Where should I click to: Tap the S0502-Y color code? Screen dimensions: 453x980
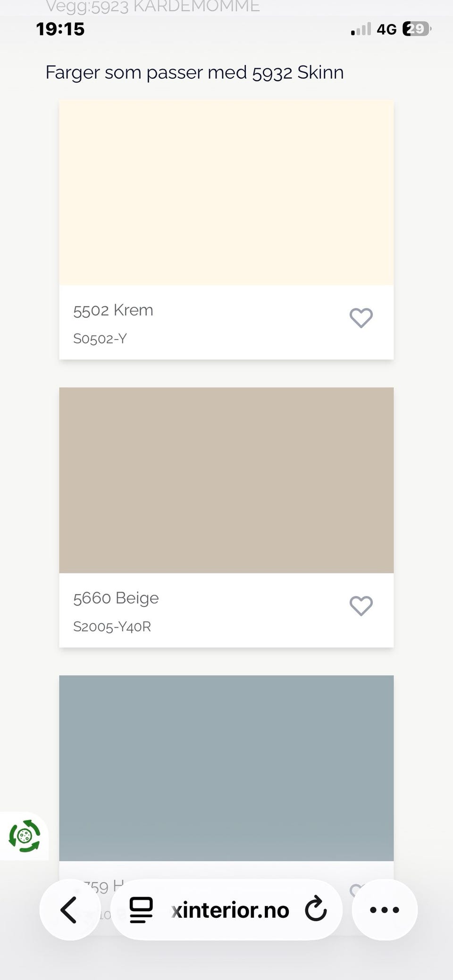tap(100, 339)
